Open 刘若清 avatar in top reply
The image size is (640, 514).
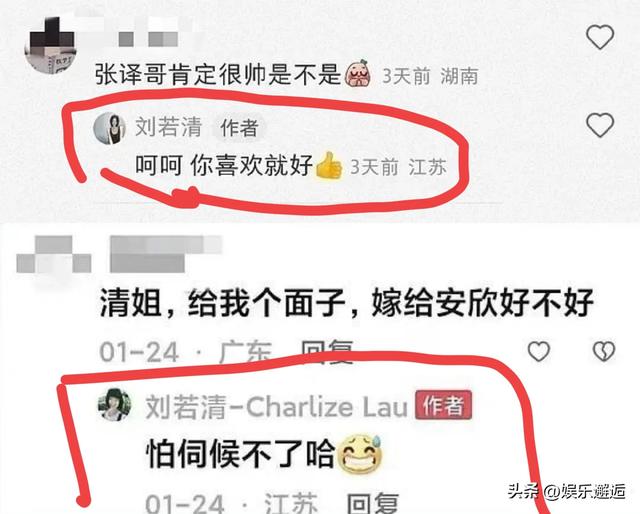pos(109,128)
